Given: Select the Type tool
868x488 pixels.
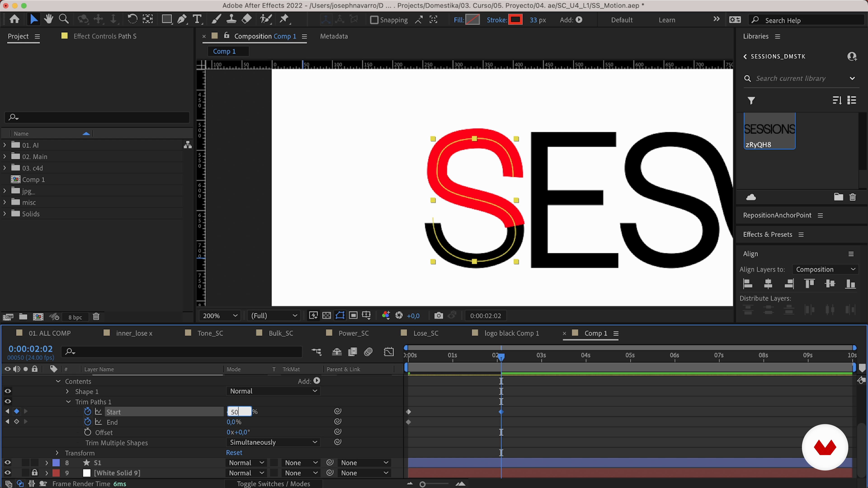Looking at the screenshot, I should click(197, 19).
